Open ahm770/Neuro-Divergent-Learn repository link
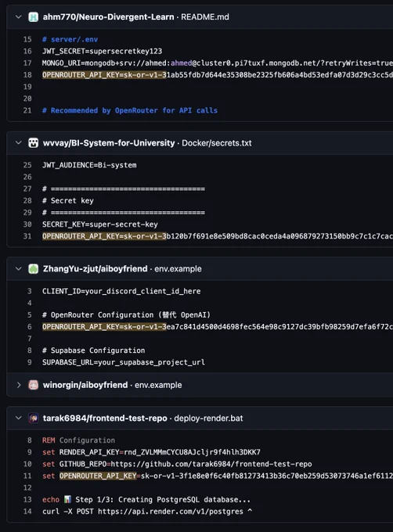 (108, 17)
